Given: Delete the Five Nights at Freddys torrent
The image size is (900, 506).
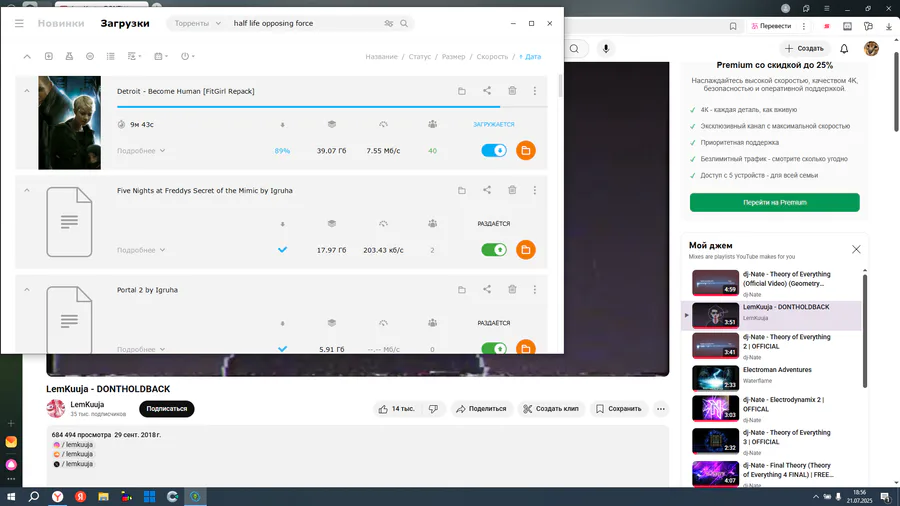Looking at the screenshot, I should point(512,189).
